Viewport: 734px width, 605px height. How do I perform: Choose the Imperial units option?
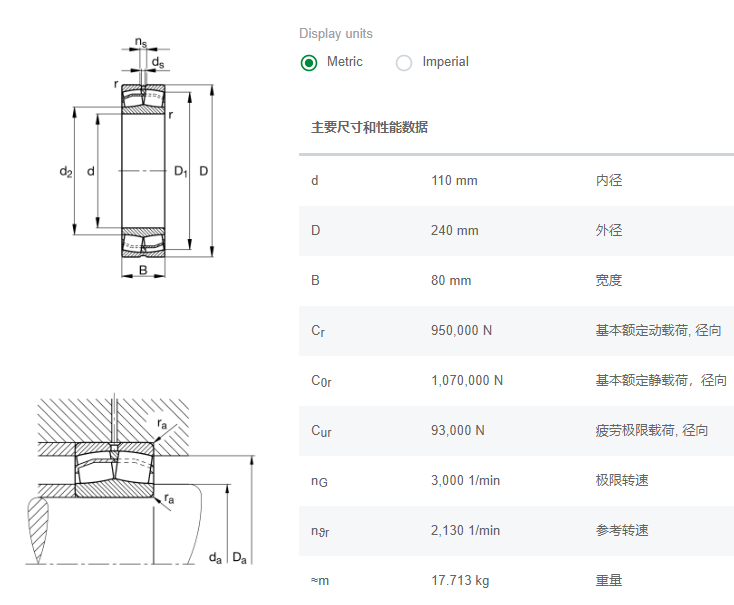404,63
